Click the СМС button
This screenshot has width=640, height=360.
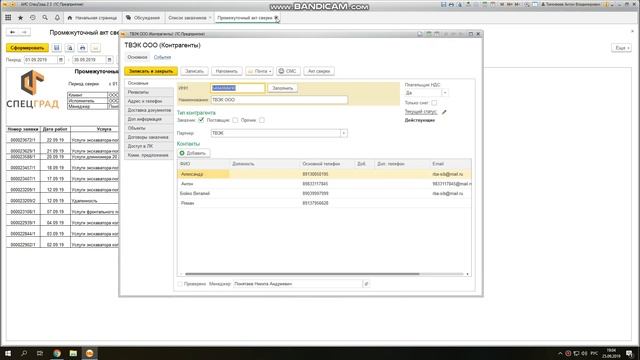click(x=288, y=71)
